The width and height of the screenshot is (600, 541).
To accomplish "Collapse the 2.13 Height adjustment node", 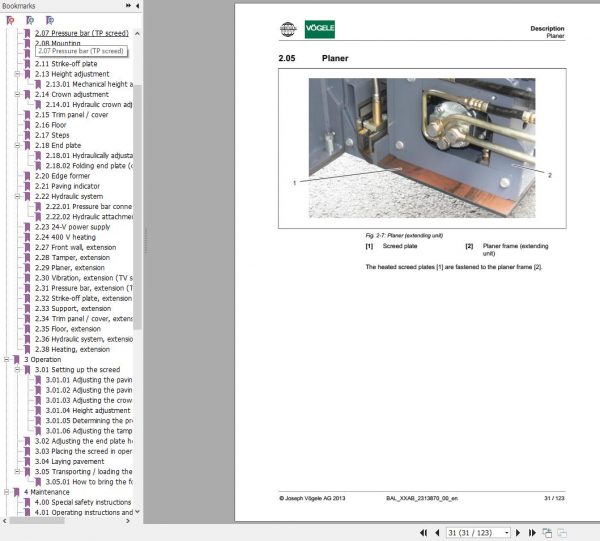I will (x=17, y=74).
